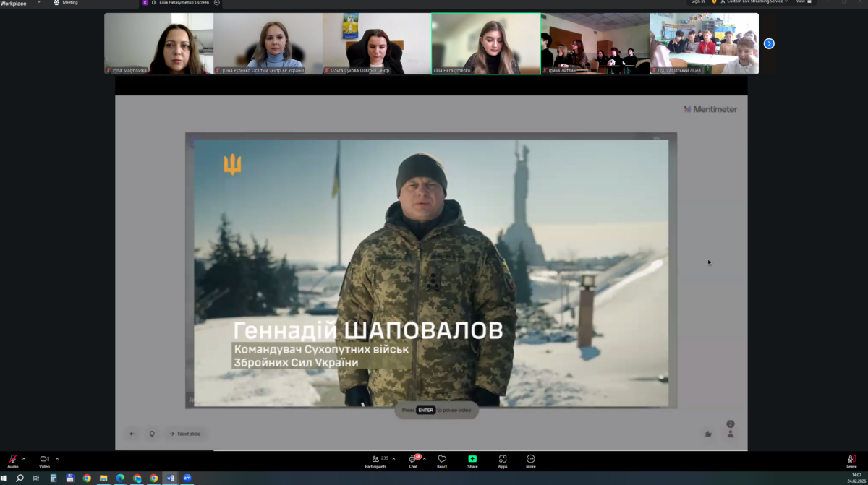Expand the Participants options arrow
868x485 pixels.
[x=393, y=458]
